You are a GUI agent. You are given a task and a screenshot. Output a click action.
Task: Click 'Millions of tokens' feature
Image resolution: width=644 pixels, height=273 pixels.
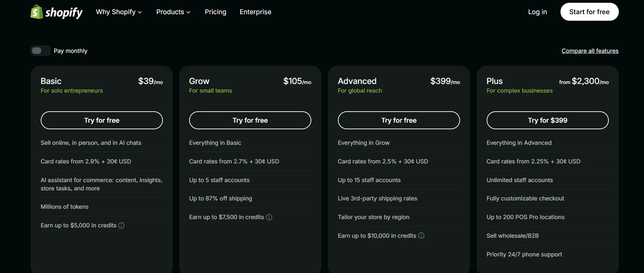[65, 207]
